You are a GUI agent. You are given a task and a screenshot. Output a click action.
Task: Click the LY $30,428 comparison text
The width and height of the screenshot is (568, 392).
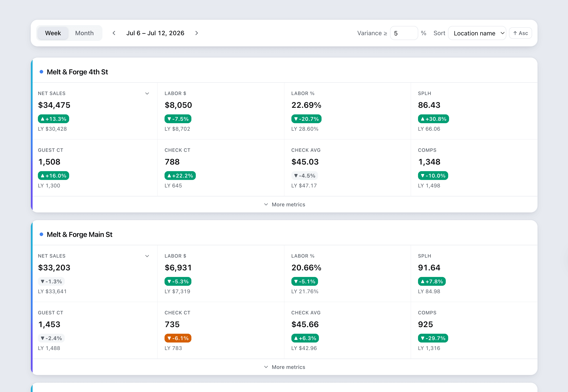(52, 129)
